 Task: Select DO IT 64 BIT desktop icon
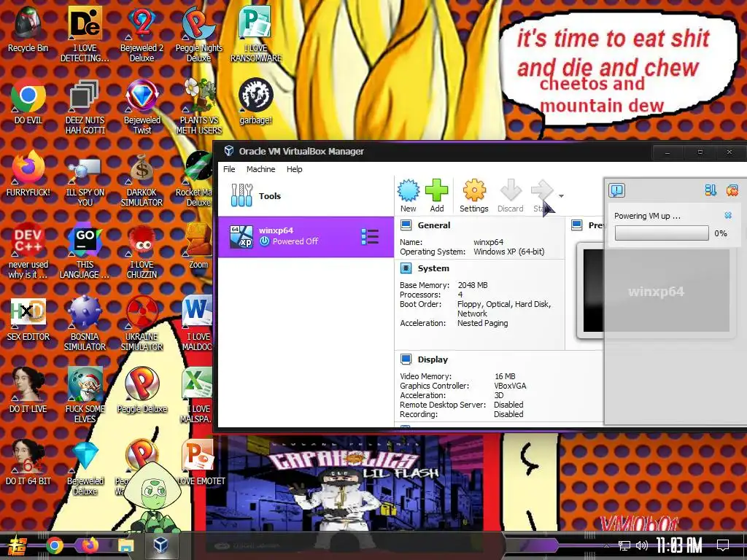tap(28, 463)
